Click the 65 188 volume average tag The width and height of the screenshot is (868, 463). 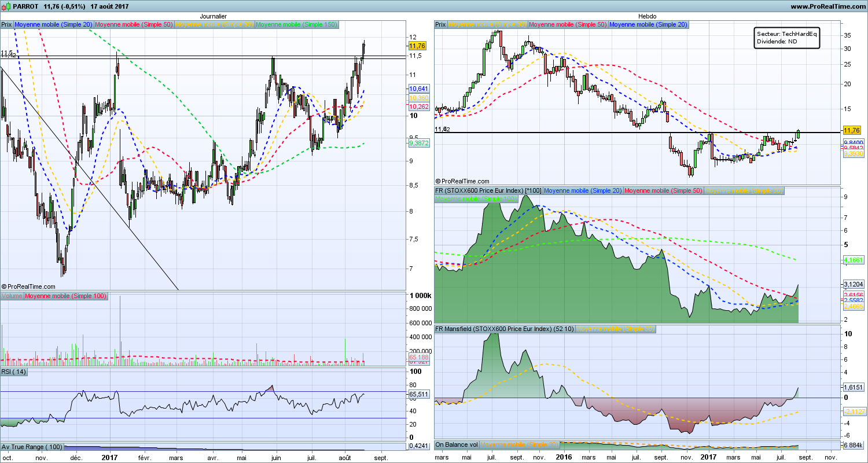(x=418, y=358)
